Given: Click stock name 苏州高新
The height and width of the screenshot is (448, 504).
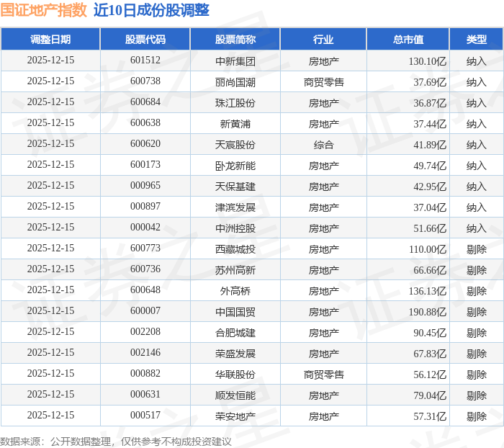Looking at the screenshot, I should click(x=235, y=270).
